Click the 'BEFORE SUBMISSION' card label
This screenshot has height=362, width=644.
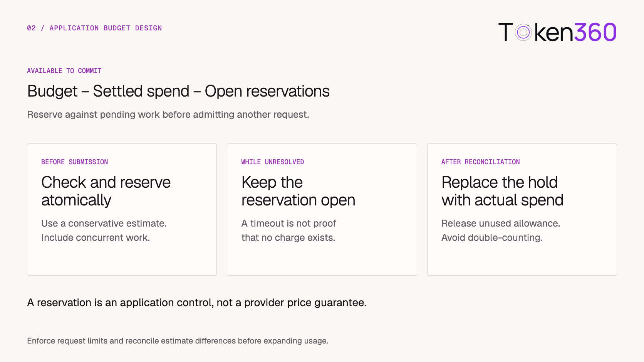(75, 162)
